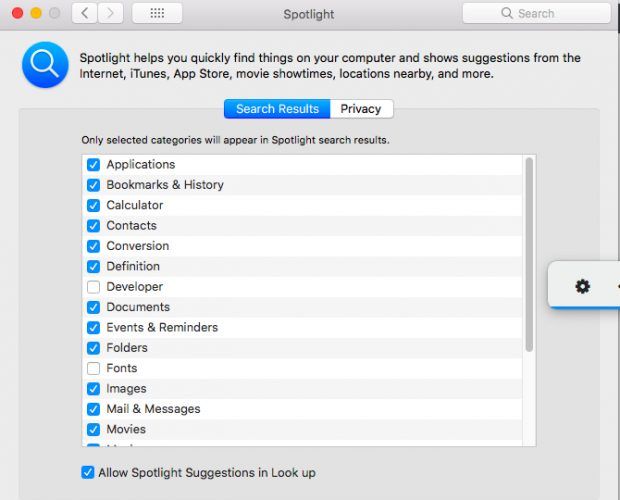620x500 pixels.
Task: Toggle the Calculator checkbox
Action: coord(93,205)
